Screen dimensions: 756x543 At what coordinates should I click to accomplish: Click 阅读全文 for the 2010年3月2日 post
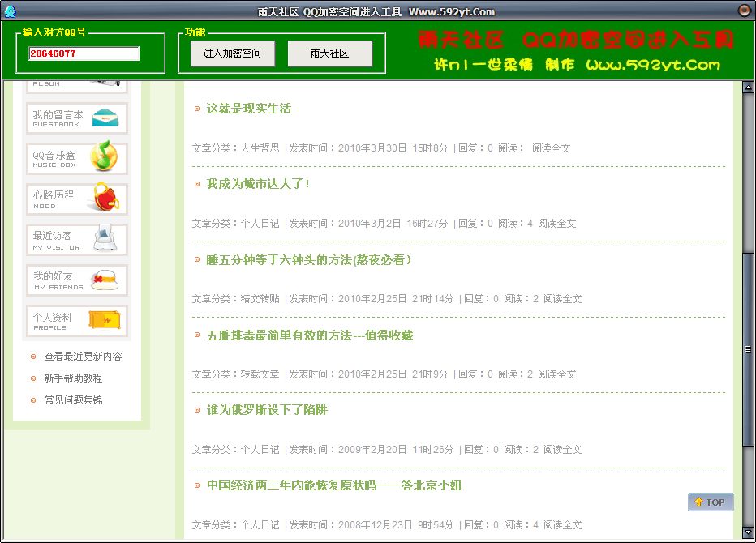[557, 224]
